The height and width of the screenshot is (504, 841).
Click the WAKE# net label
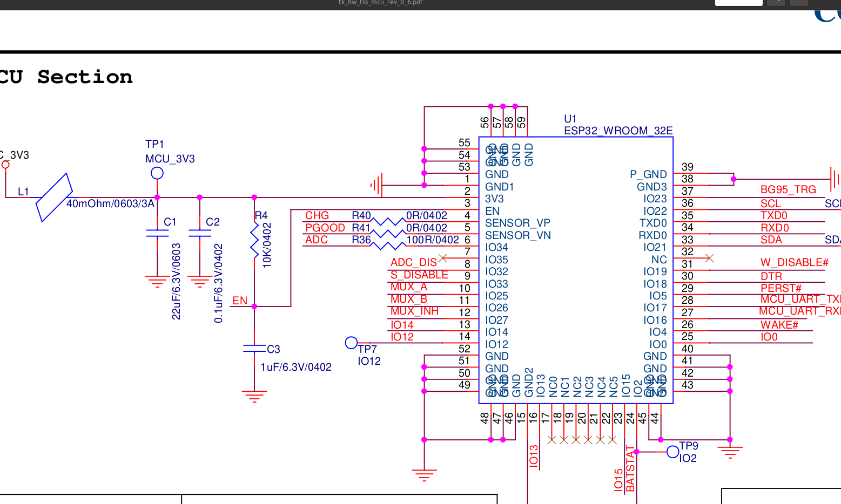click(779, 325)
